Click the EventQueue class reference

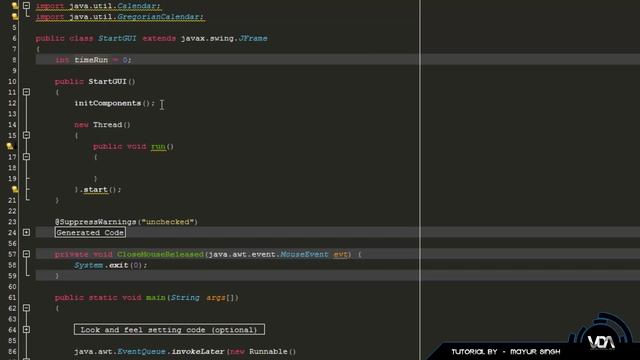(141, 351)
